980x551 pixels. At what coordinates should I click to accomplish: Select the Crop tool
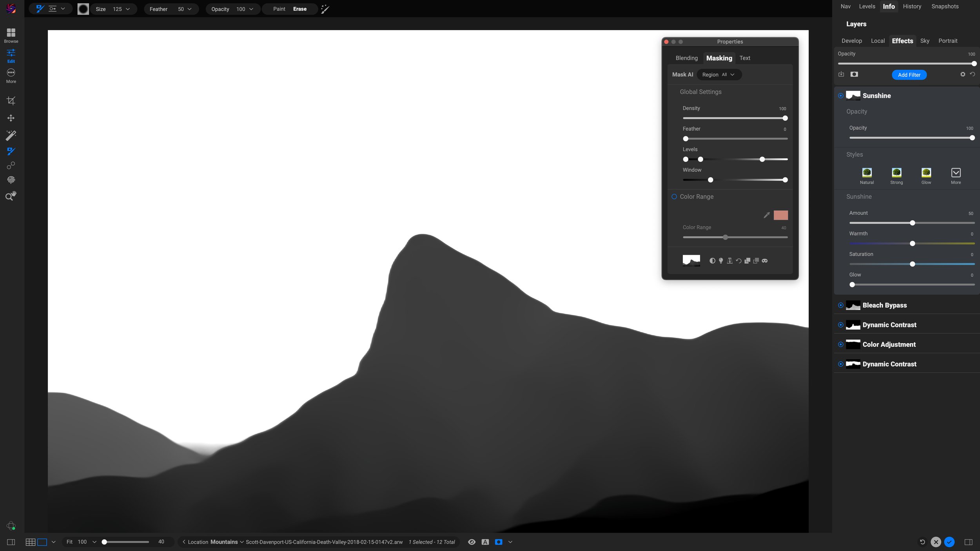11,101
